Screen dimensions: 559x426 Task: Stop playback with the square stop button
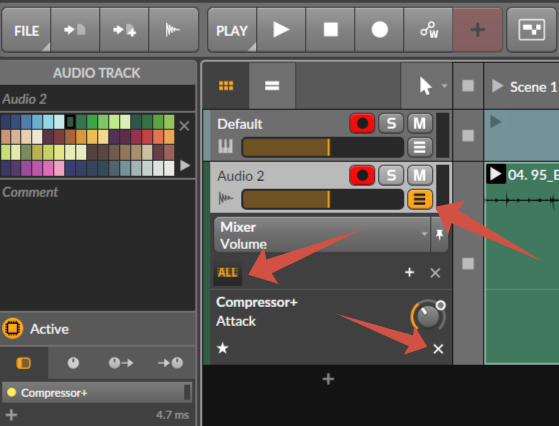click(330, 30)
